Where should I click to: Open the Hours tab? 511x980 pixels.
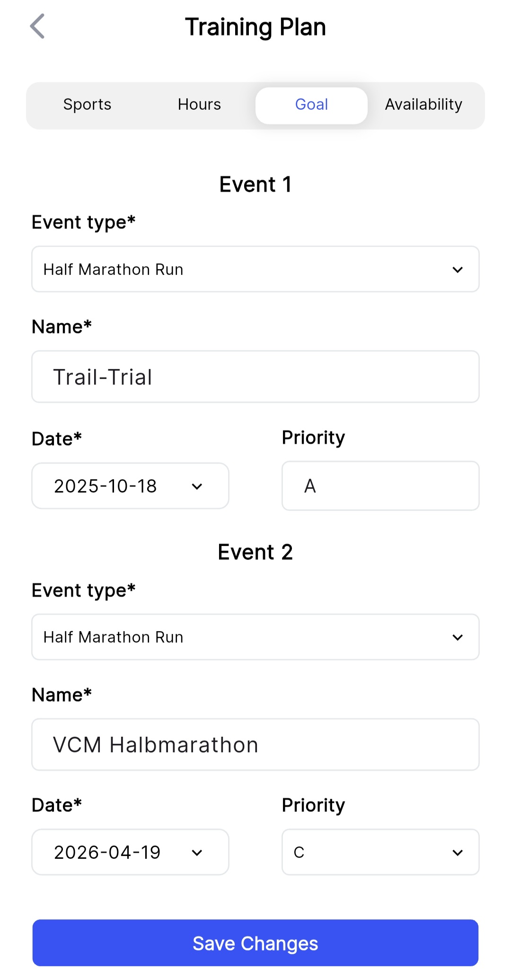199,105
